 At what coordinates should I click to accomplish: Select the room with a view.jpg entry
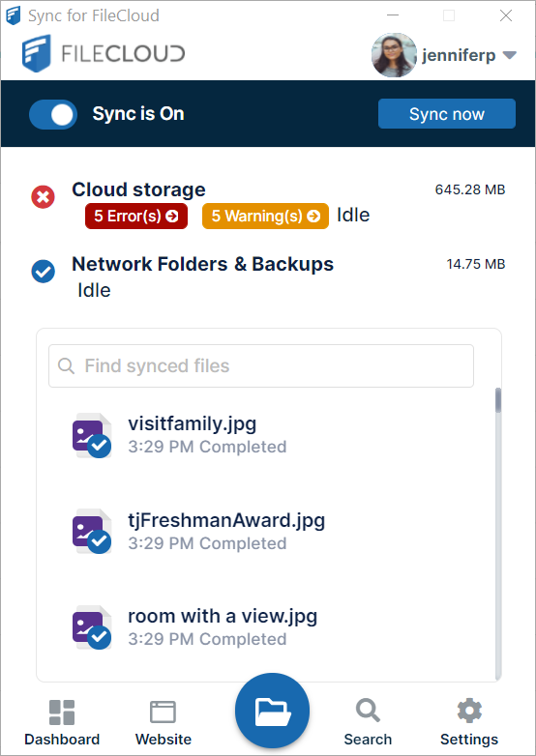(265, 627)
